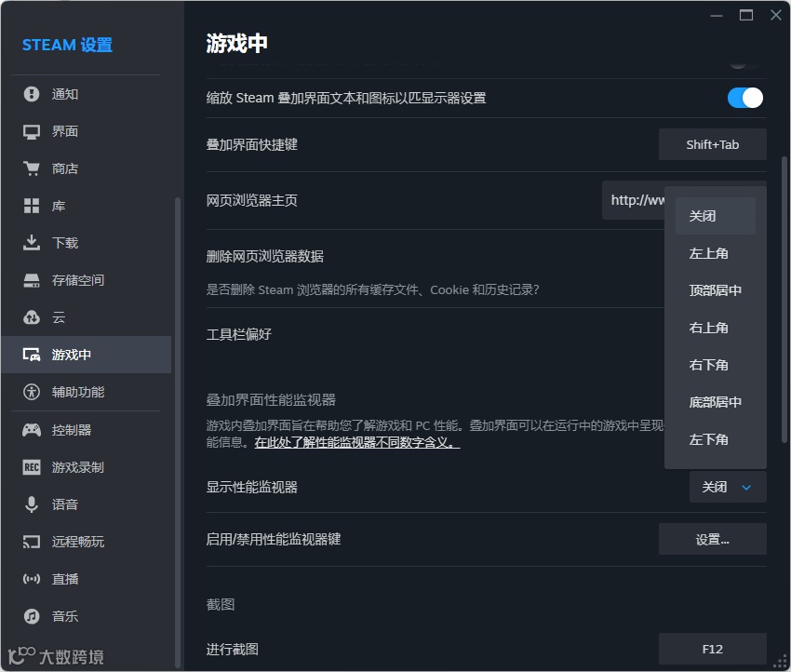
Task: Open the 通知 settings page
Action: (x=87, y=94)
